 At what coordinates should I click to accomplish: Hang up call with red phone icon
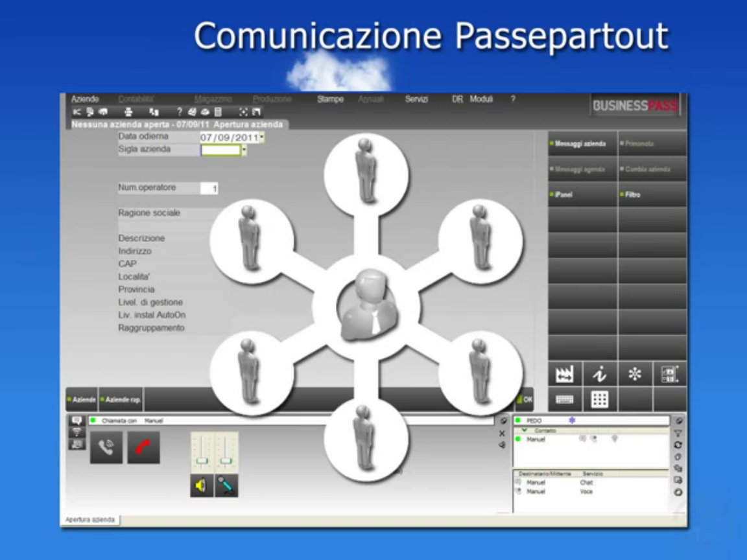(143, 447)
